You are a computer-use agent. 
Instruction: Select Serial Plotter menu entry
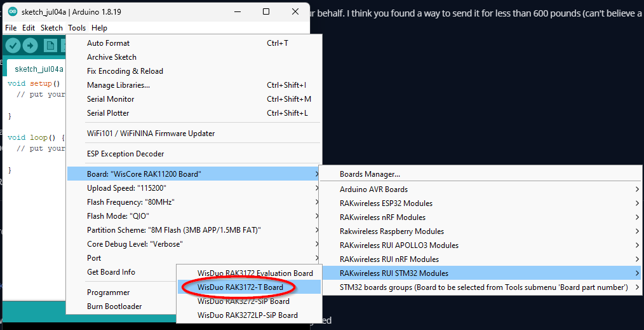tap(108, 113)
